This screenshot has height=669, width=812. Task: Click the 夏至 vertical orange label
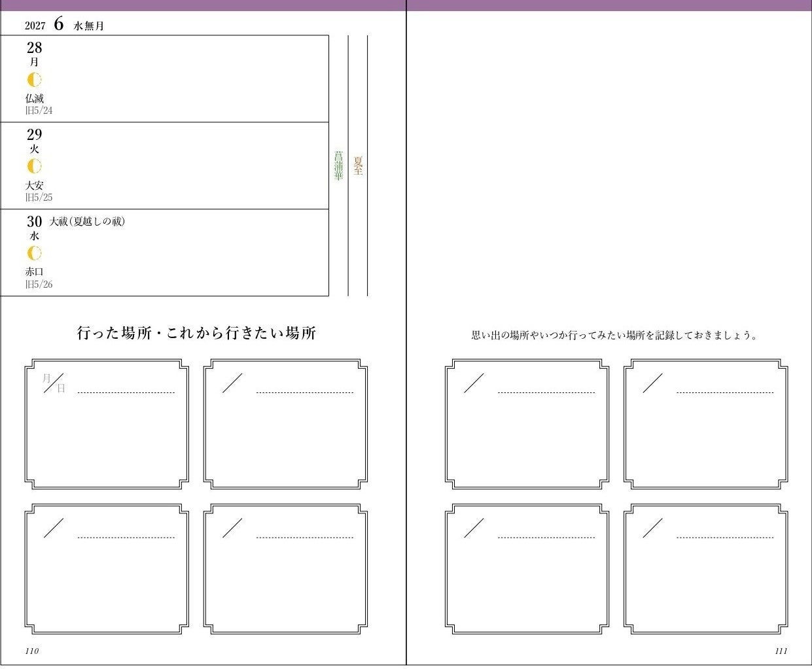pyautogui.click(x=358, y=165)
